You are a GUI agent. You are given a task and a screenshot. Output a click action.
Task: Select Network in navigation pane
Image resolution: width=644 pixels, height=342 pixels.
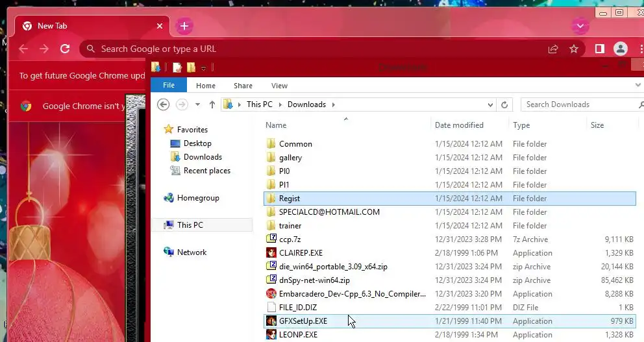192,252
